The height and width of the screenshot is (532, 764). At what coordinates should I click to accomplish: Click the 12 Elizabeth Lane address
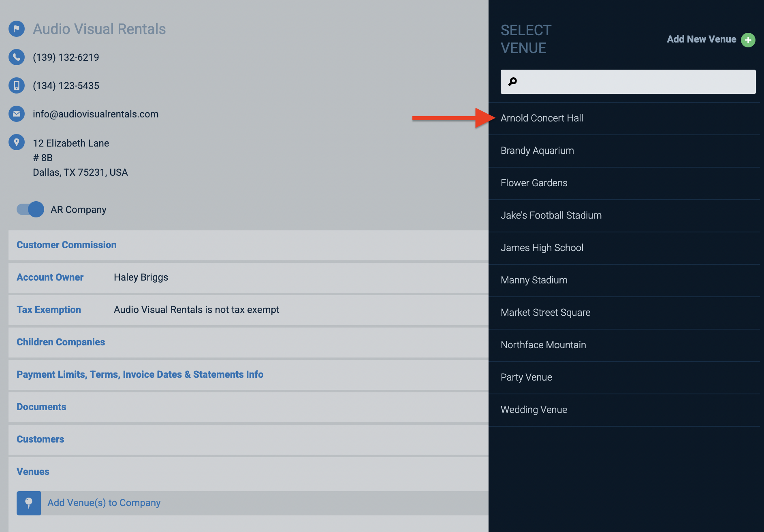point(71,143)
